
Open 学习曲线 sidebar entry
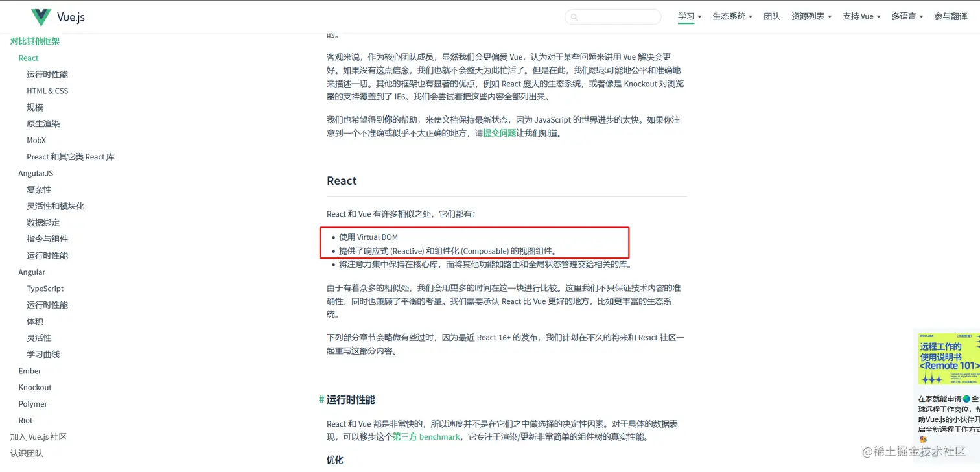point(43,355)
